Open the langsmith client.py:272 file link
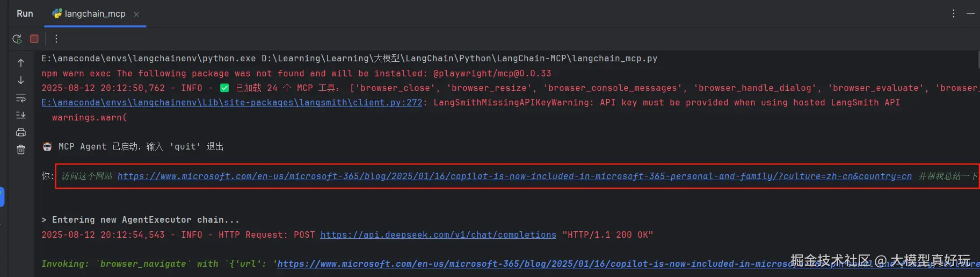The width and height of the screenshot is (980, 277). 232,102
